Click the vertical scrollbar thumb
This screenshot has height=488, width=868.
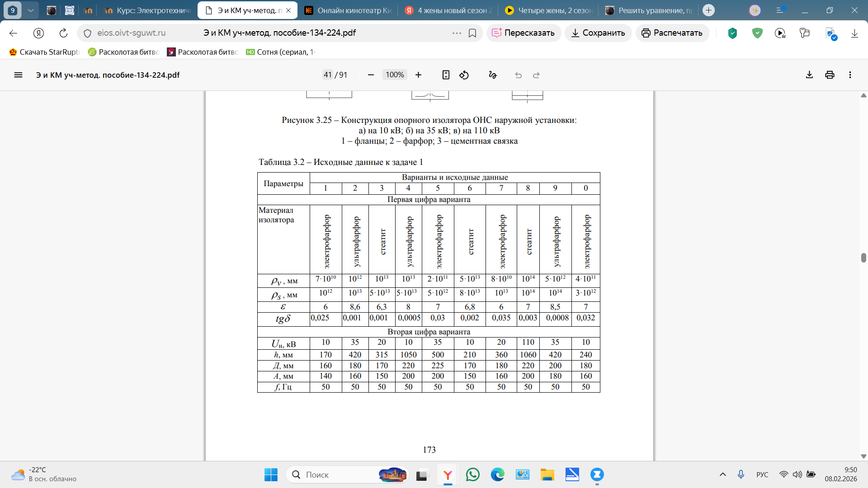863,258
